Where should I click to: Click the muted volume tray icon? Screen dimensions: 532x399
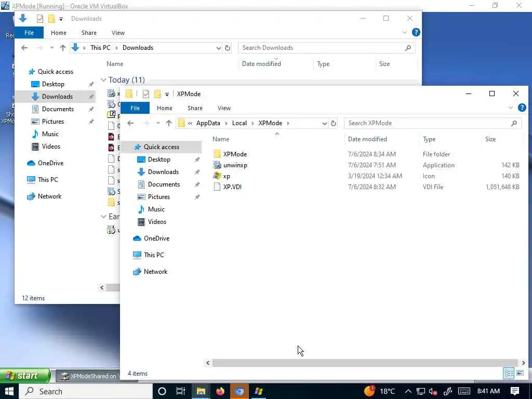coord(433,392)
